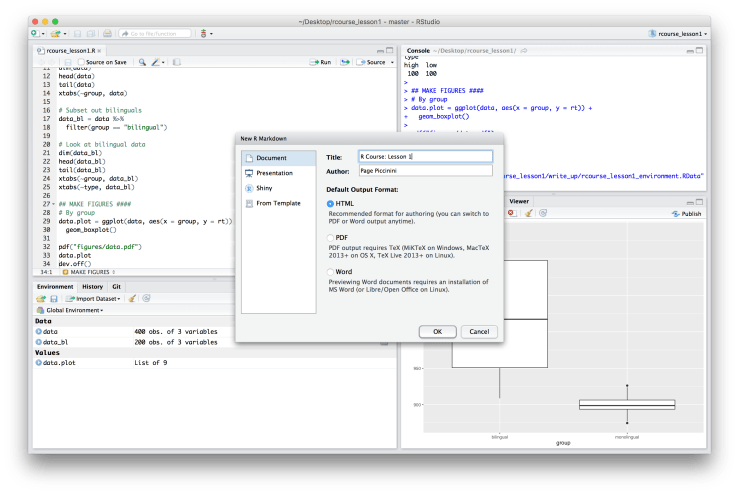Open the Git toolbar dropdown arrow
This screenshot has height=494, width=739.
click(x=211, y=34)
